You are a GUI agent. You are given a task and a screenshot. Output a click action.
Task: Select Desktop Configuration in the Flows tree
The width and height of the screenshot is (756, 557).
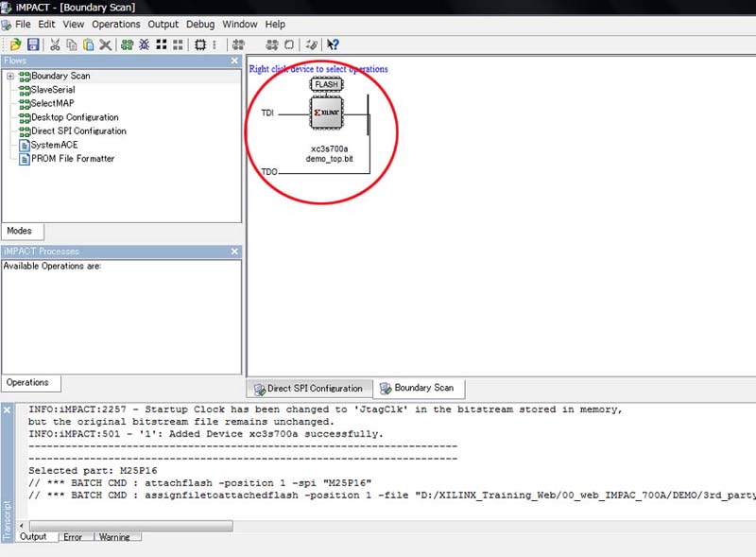(x=75, y=117)
